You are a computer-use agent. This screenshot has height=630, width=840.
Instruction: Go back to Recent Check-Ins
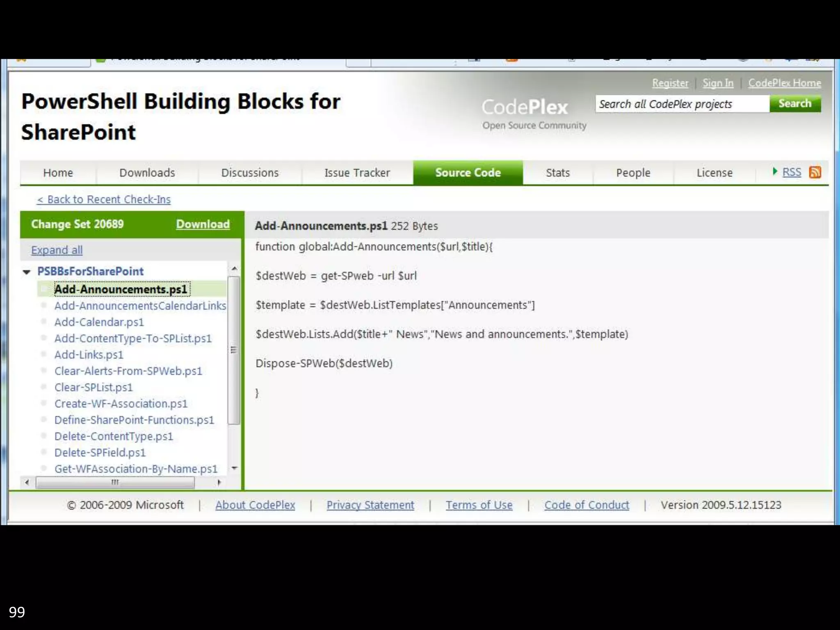point(104,199)
